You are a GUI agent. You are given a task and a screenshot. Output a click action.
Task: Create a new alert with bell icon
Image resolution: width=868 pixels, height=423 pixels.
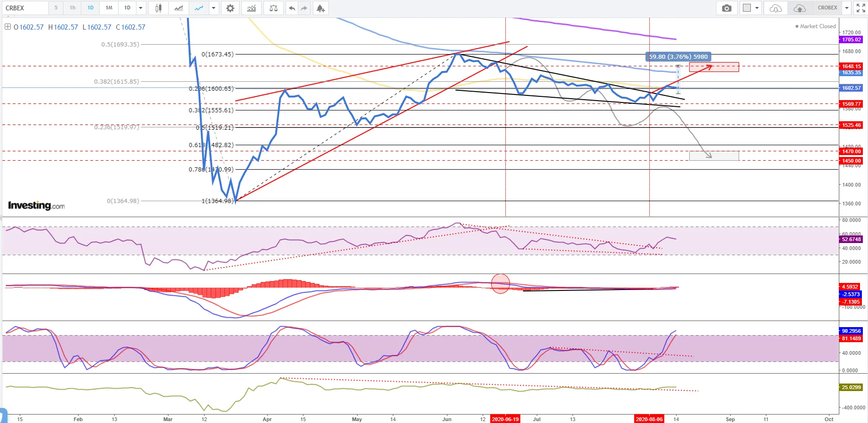coord(320,8)
